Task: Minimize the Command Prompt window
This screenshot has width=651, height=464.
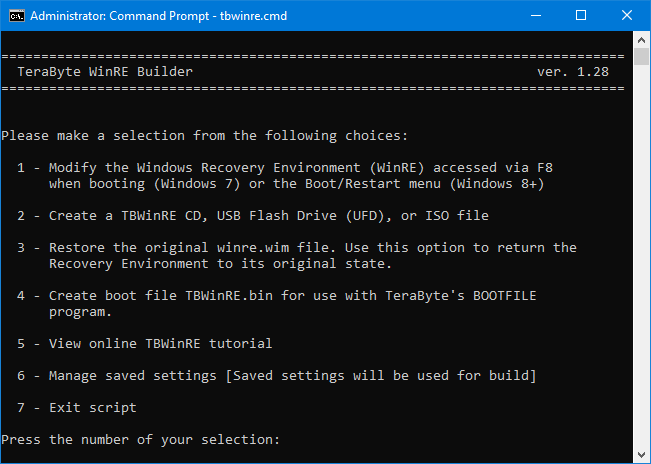Action: click(x=536, y=16)
